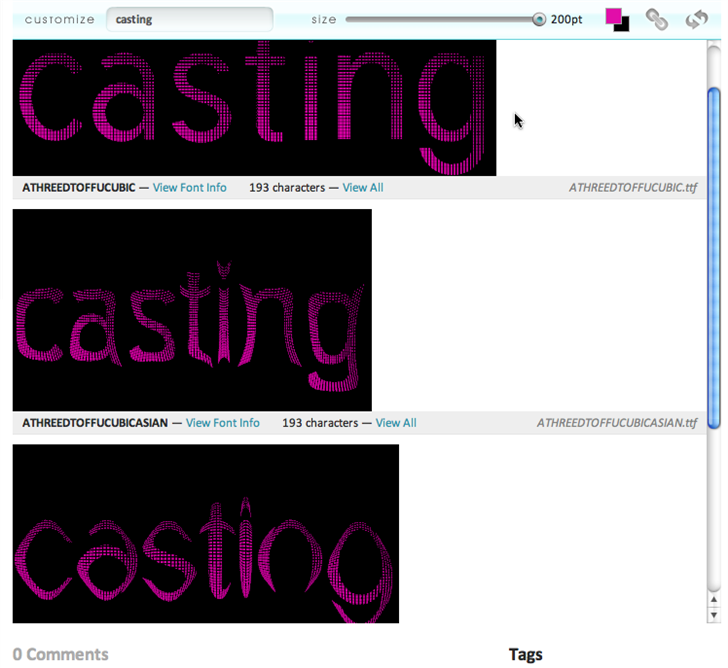Click the link/permalink chain icon

click(656, 20)
